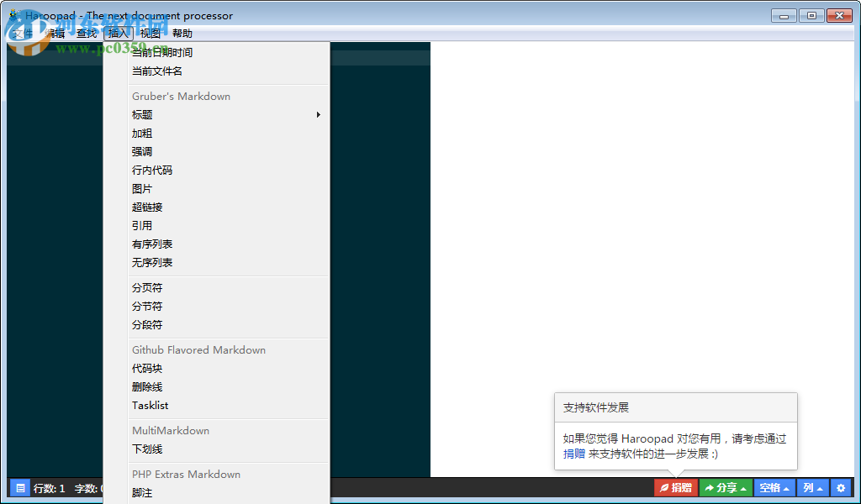Screen dimensions: 861x504
Task: Insert a hyperlink via 超链接 entry
Action: [x=147, y=207]
